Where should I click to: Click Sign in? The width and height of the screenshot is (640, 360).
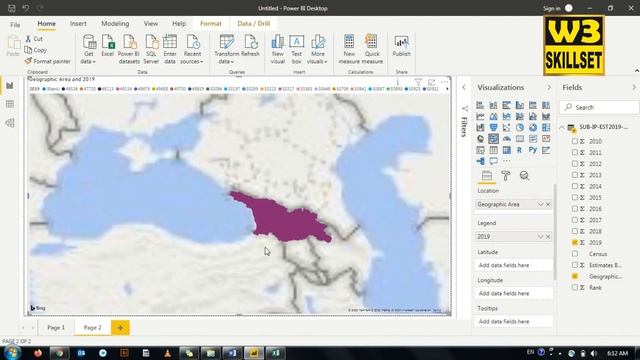click(551, 8)
